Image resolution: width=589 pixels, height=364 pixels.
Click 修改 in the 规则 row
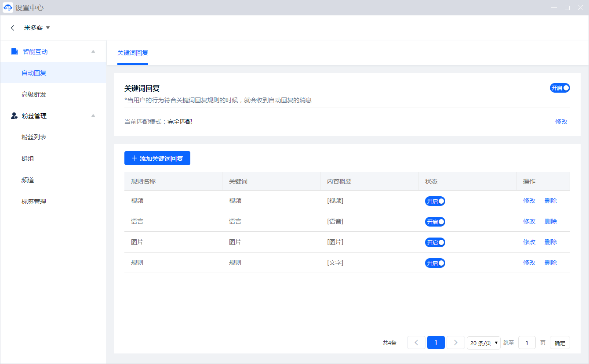[529, 263]
